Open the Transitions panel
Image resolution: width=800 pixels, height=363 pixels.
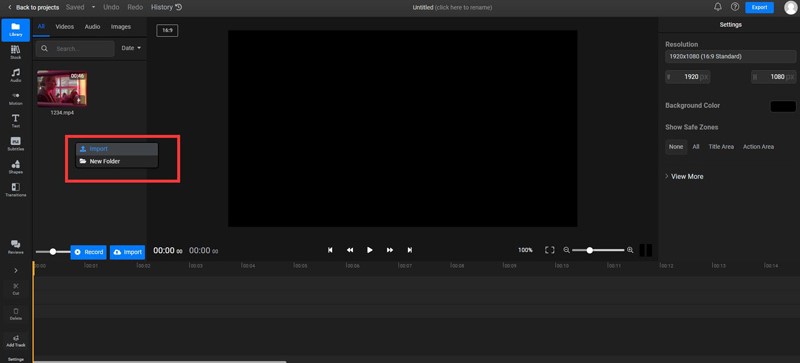tap(15, 190)
